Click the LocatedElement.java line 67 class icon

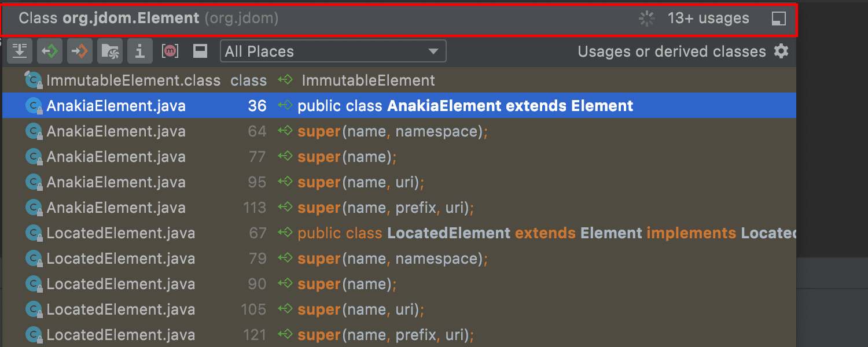(34, 233)
